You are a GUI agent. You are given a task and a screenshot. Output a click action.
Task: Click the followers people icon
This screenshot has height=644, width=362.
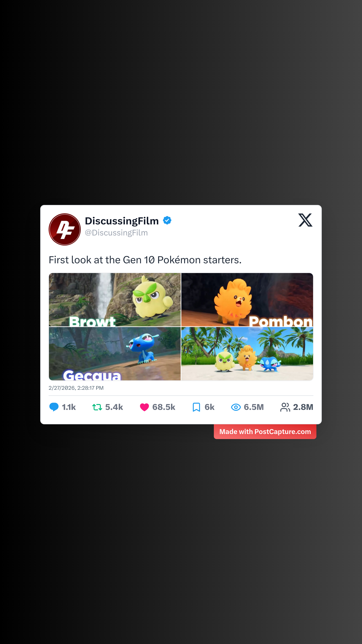click(x=285, y=407)
